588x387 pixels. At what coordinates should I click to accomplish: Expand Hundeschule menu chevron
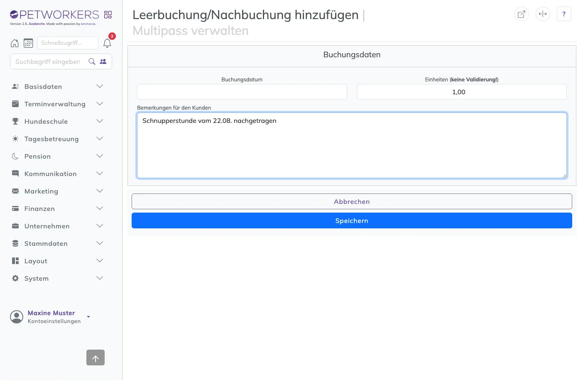(100, 121)
